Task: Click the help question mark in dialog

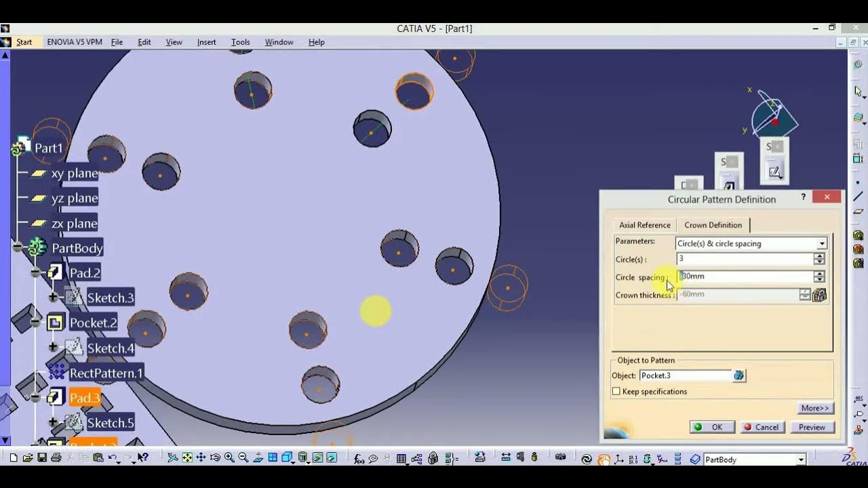Action: pos(804,197)
